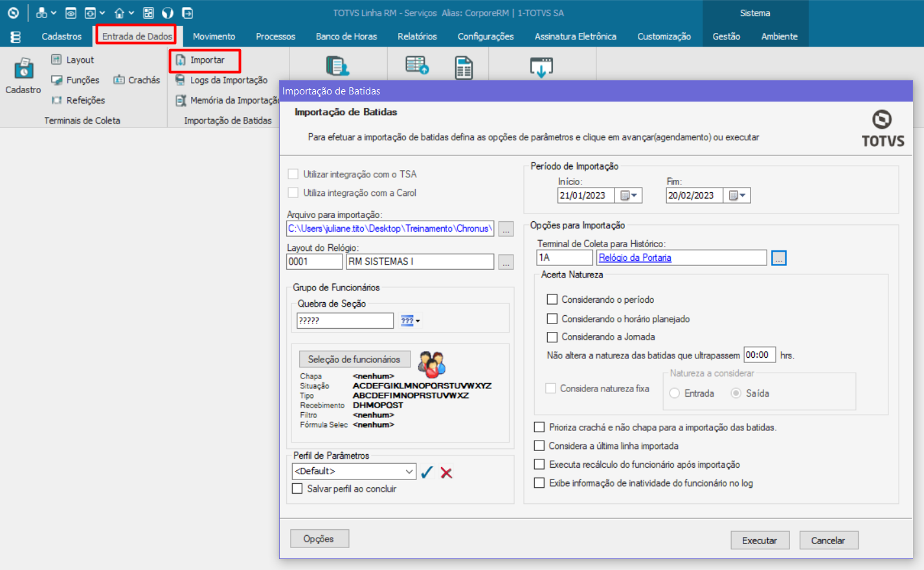The image size is (924, 570).
Task: Switch to Relatórios ribbon tab
Action: pyautogui.click(x=417, y=37)
